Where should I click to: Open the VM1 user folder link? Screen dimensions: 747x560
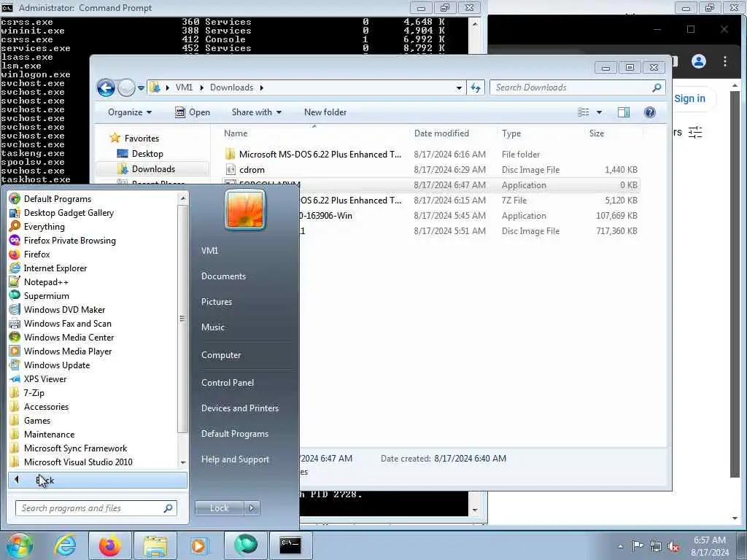click(209, 251)
